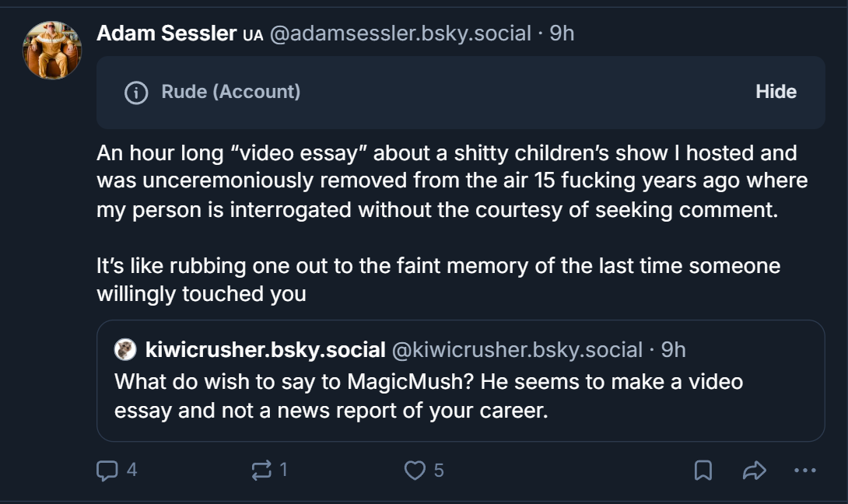
Task: Open the quoted post about MagicMush
Action: pos(461,380)
